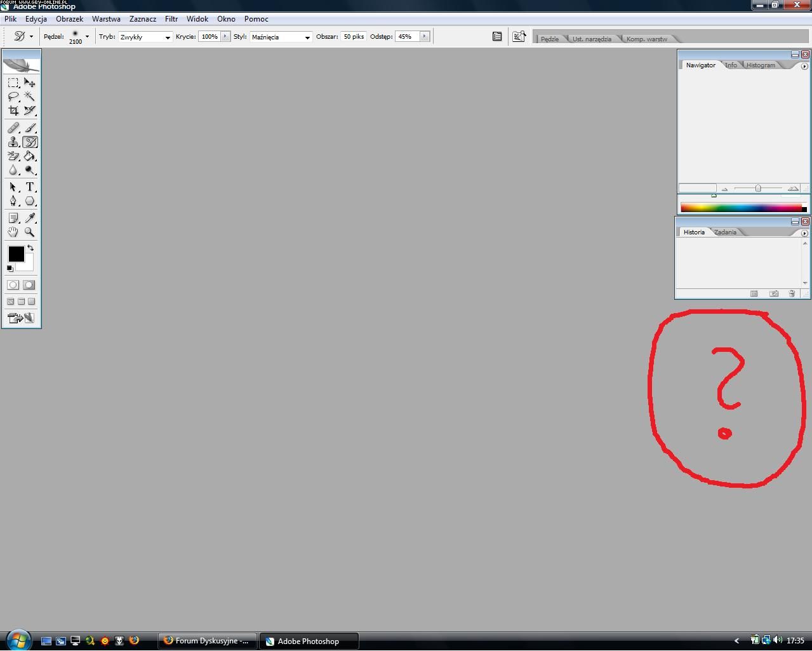812x651 pixels.
Task: Select the Paint Bucket tool
Action: 29,156
